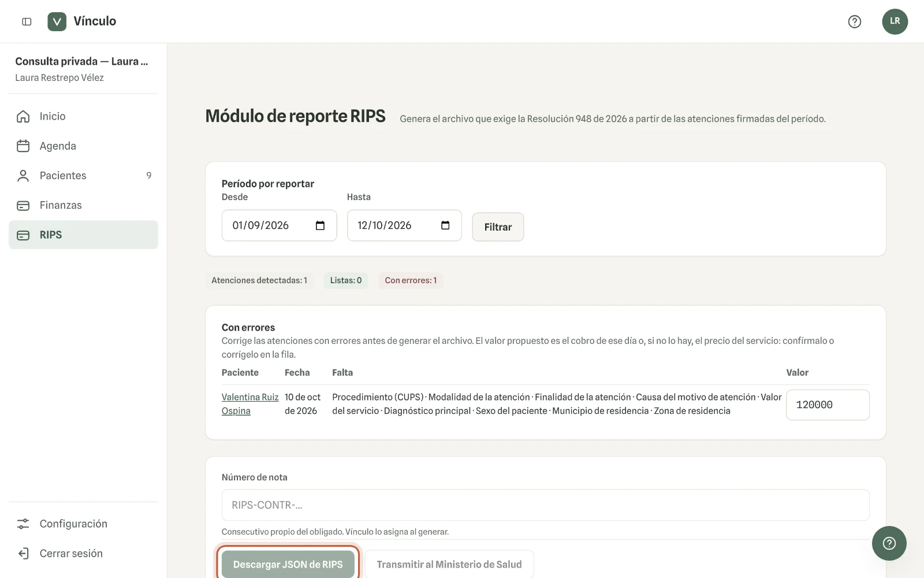Click the RIPS sidebar icon

click(x=23, y=235)
